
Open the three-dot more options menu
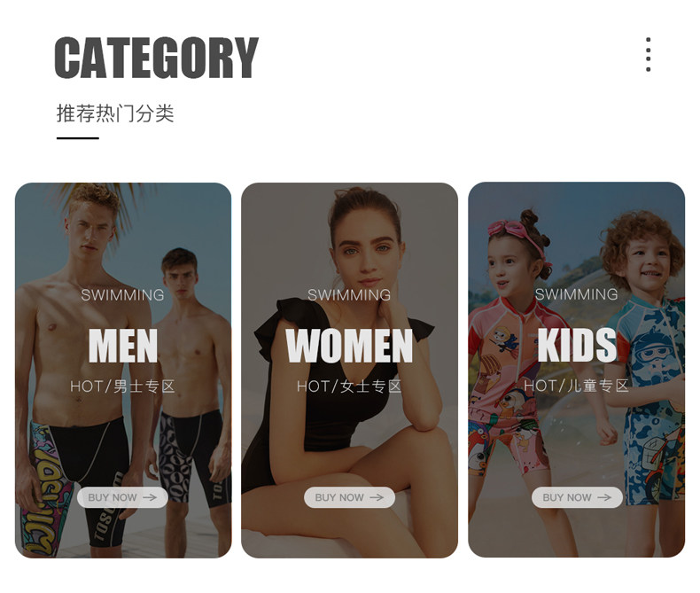tap(649, 54)
